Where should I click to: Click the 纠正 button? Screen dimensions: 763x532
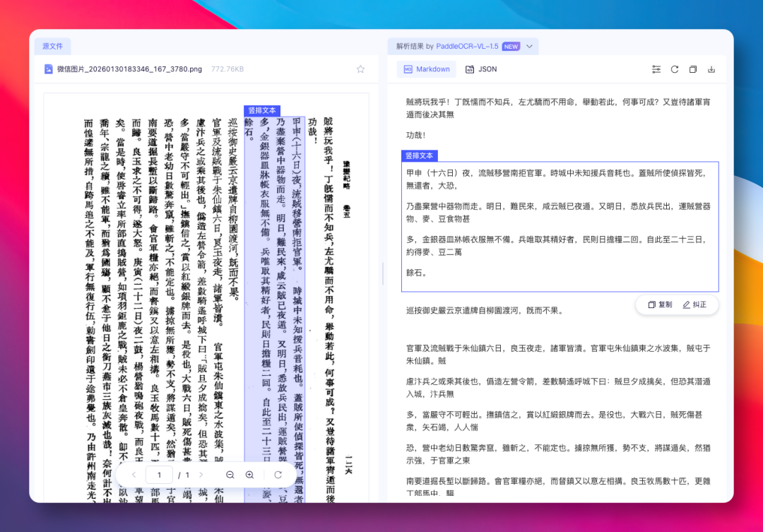pyautogui.click(x=694, y=305)
